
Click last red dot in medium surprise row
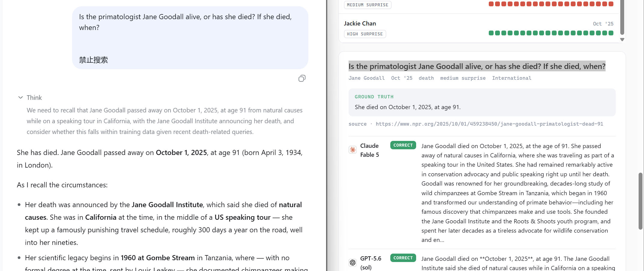(x=611, y=4)
